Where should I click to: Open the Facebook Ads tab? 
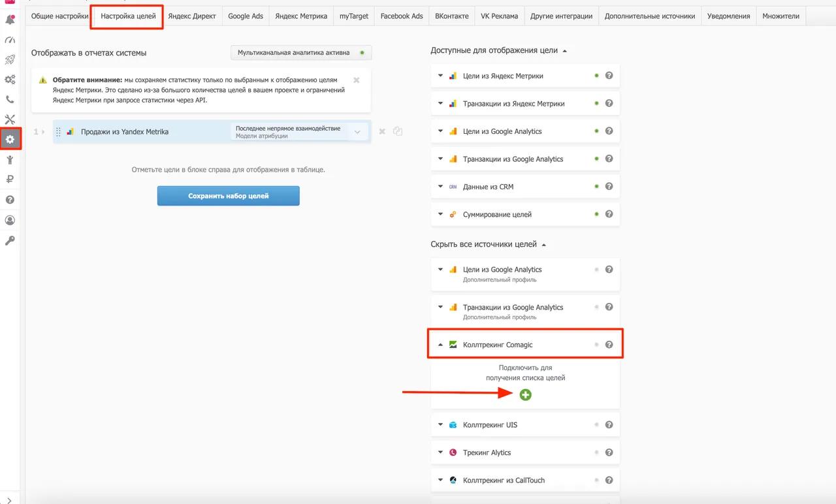(402, 16)
